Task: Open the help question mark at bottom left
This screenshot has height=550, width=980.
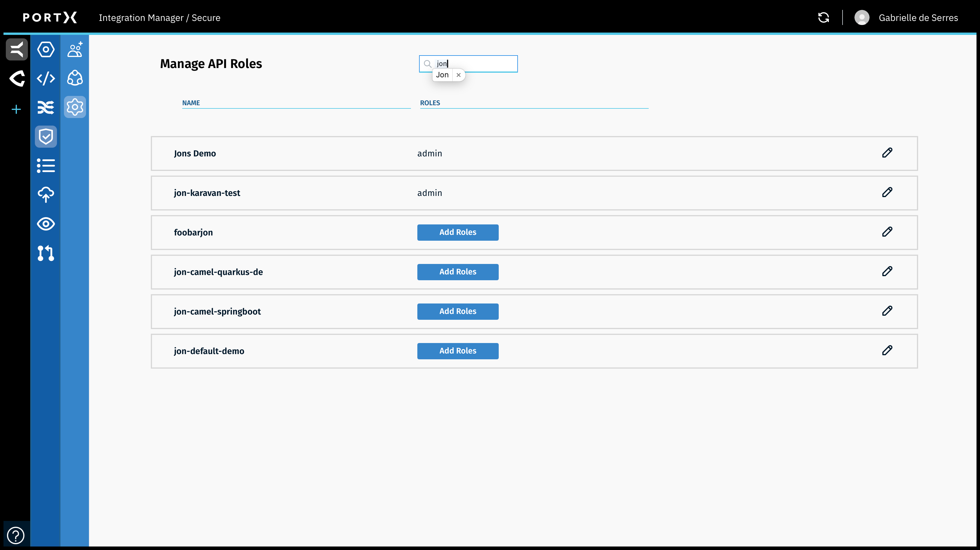Action: [16, 535]
